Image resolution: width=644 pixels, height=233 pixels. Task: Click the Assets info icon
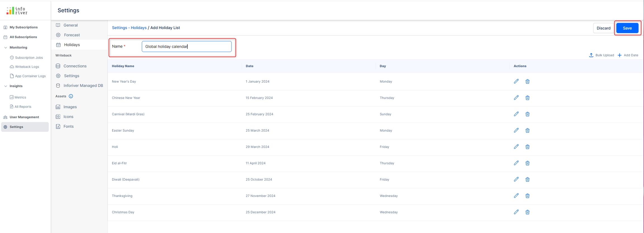[x=71, y=96]
